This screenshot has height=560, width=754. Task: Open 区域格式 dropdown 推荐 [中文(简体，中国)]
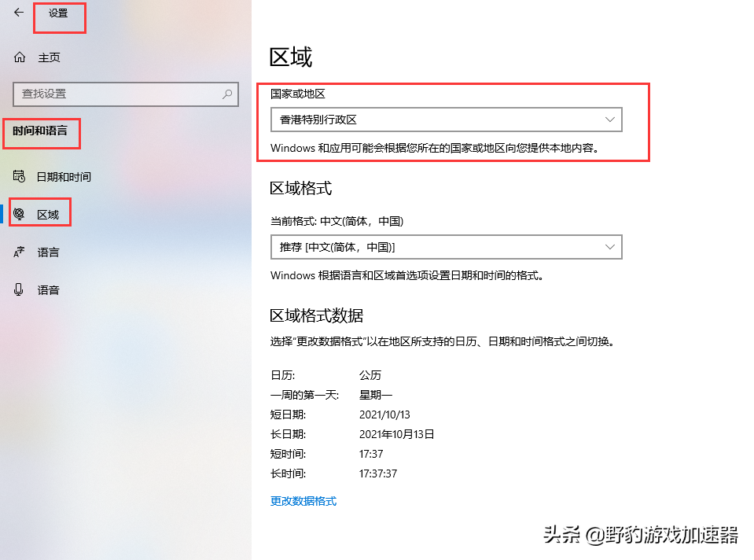(x=447, y=247)
